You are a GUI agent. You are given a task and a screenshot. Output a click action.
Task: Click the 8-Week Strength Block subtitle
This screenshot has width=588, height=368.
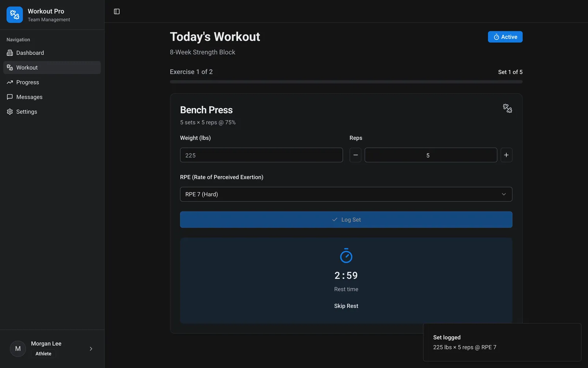202,52
